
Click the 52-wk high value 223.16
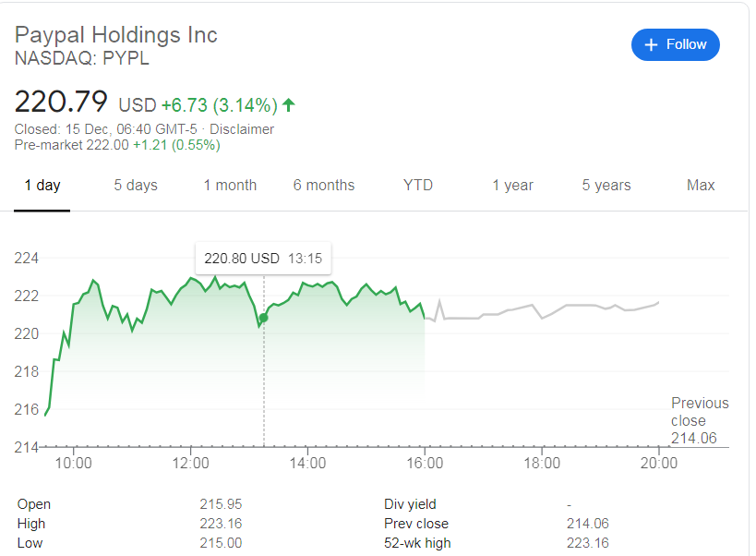pos(588,543)
